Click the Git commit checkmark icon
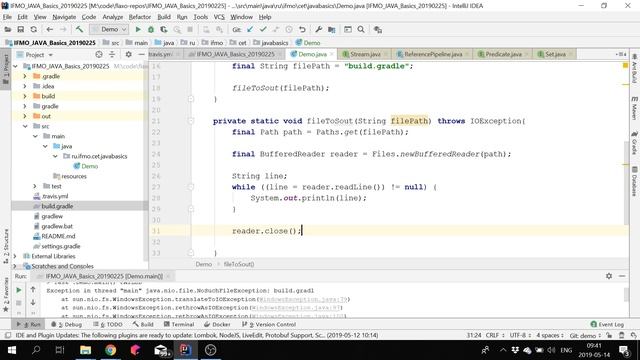Screen dimensions: 640x360 click(263, 29)
